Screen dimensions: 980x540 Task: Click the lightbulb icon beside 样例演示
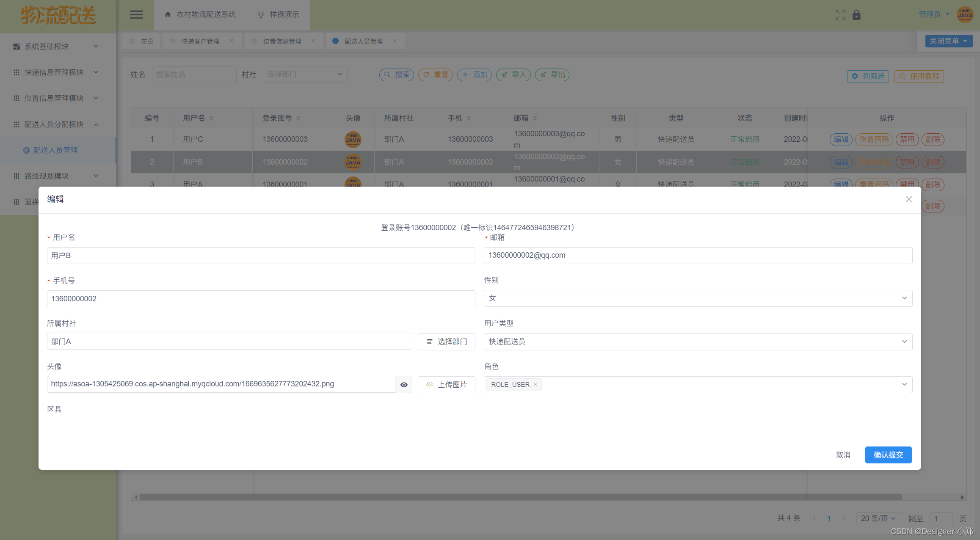tap(261, 14)
